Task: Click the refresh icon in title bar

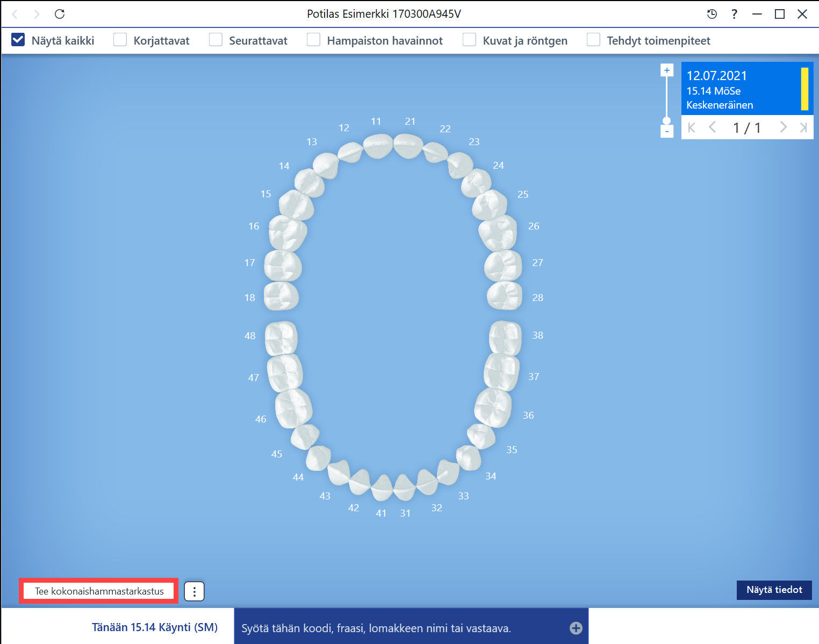Action: (x=60, y=14)
